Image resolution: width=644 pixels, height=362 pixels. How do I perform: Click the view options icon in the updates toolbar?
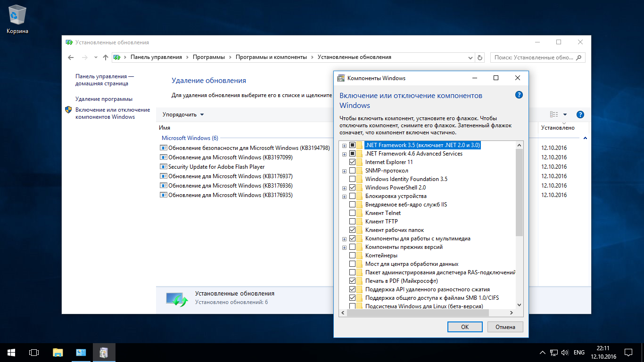[x=554, y=115]
